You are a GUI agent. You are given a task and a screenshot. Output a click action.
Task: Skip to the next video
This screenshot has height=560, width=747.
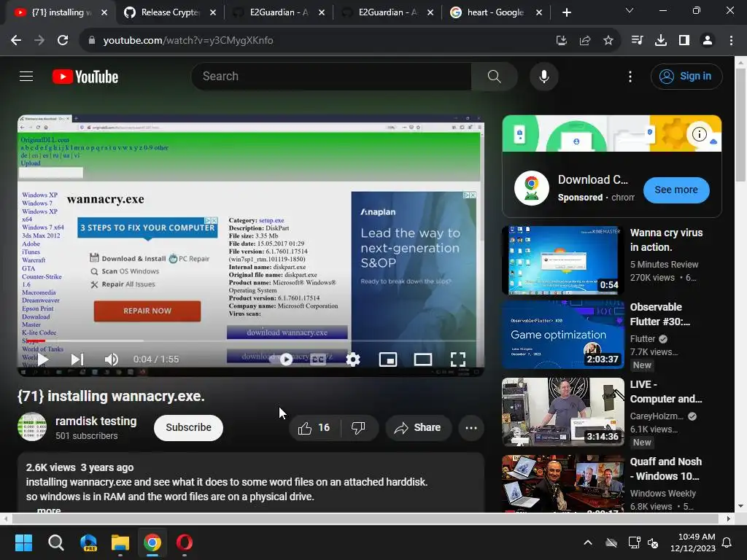[x=77, y=359]
